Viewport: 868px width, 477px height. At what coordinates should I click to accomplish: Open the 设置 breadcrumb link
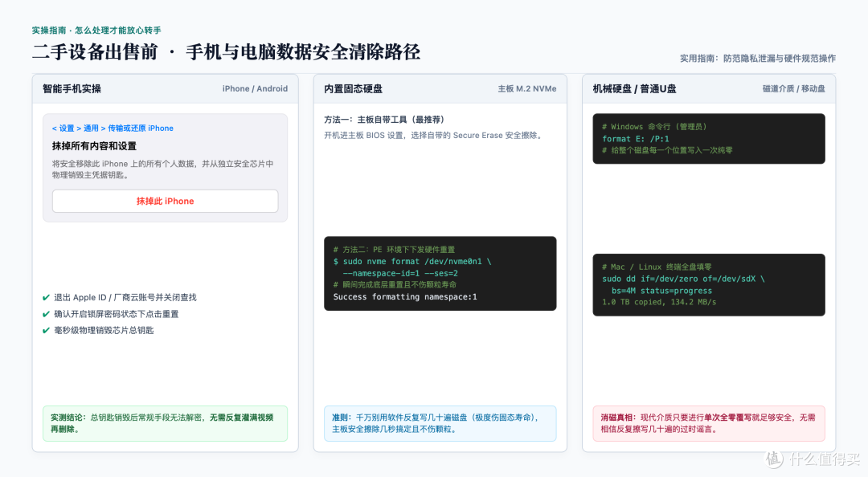(x=67, y=128)
